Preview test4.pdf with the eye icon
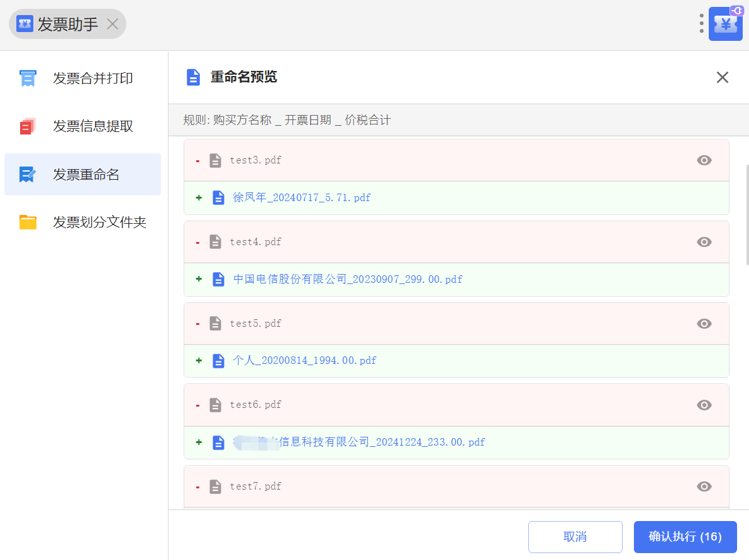Image resolution: width=749 pixels, height=560 pixels. [704, 242]
